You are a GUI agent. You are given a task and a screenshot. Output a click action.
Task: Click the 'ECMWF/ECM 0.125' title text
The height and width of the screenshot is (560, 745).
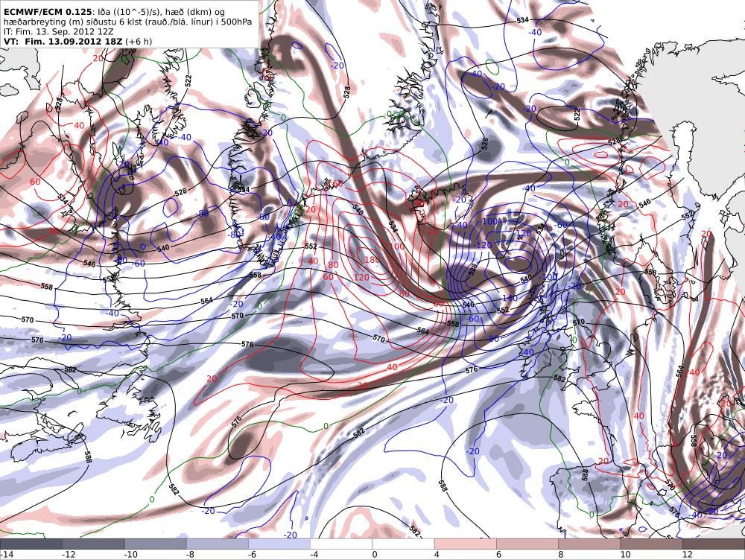48,11
